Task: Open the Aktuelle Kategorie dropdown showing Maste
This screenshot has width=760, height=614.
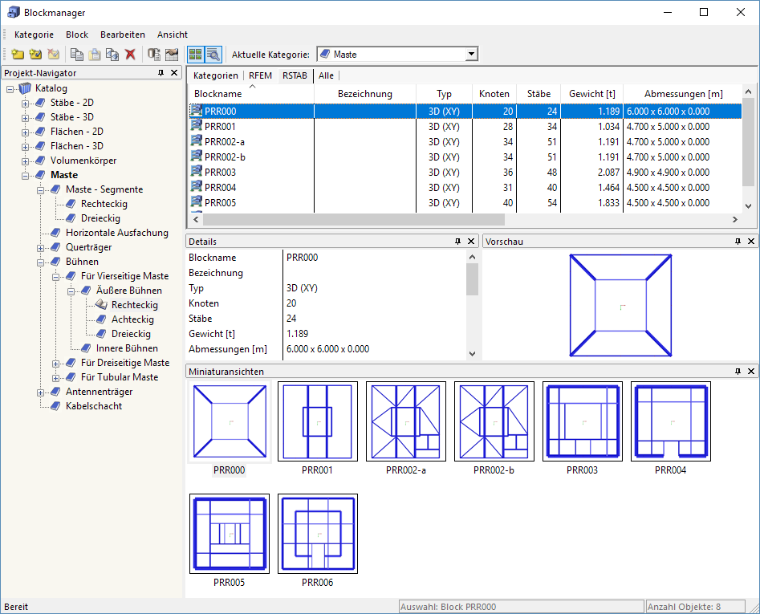Action: tap(397, 54)
